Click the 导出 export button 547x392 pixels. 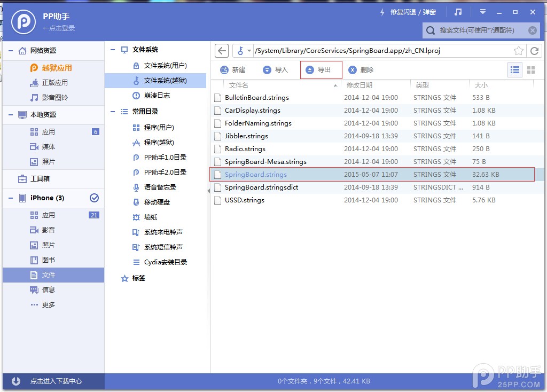pyautogui.click(x=321, y=70)
